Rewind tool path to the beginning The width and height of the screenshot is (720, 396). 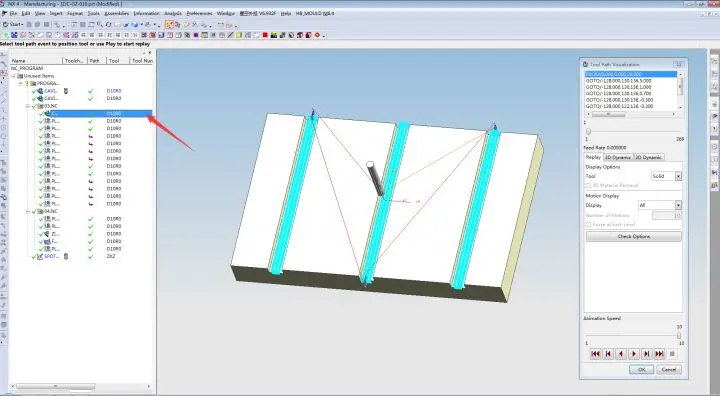(x=596, y=354)
